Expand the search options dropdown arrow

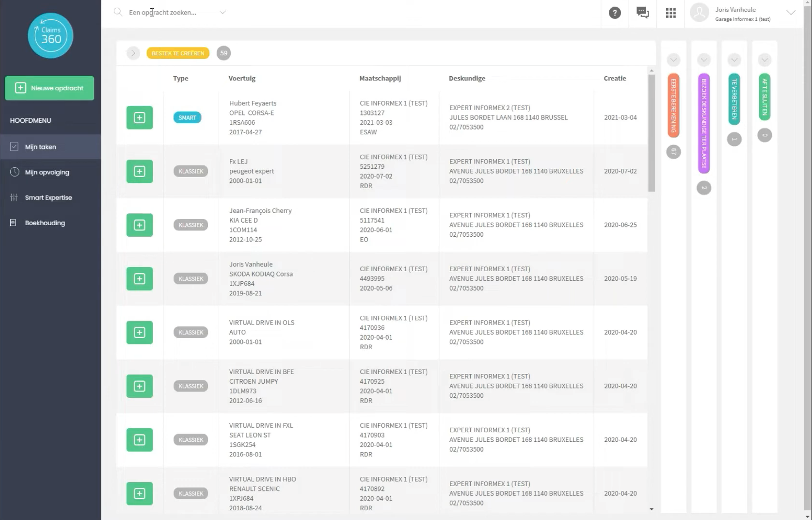tap(223, 13)
